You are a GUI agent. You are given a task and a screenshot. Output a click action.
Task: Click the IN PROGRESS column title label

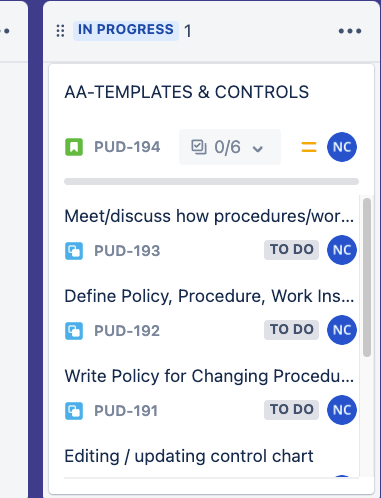126,30
